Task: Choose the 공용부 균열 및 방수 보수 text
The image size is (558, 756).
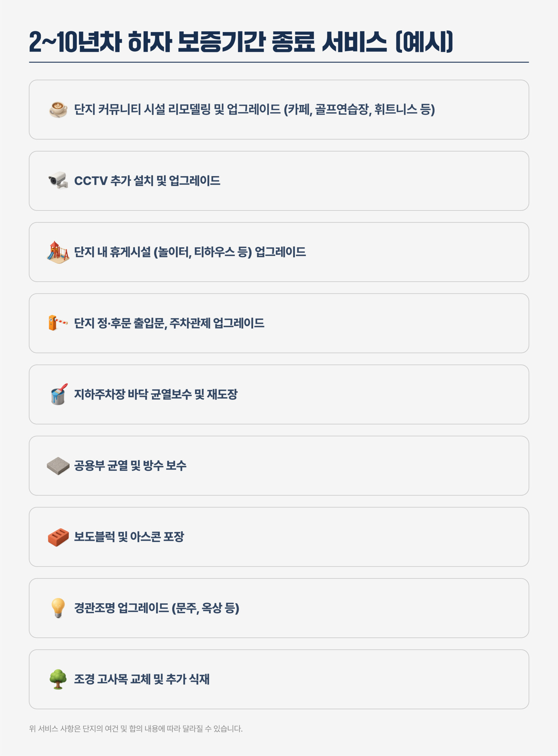Action: pyautogui.click(x=130, y=466)
